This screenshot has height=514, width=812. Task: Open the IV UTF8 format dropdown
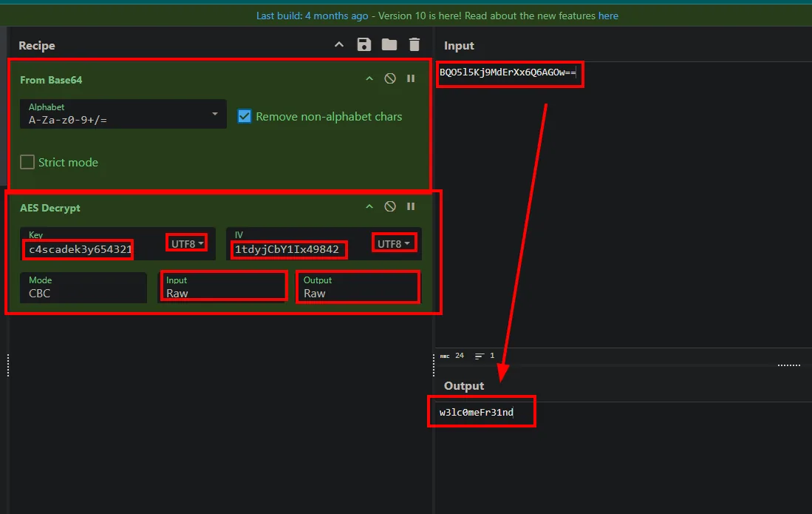coord(394,243)
